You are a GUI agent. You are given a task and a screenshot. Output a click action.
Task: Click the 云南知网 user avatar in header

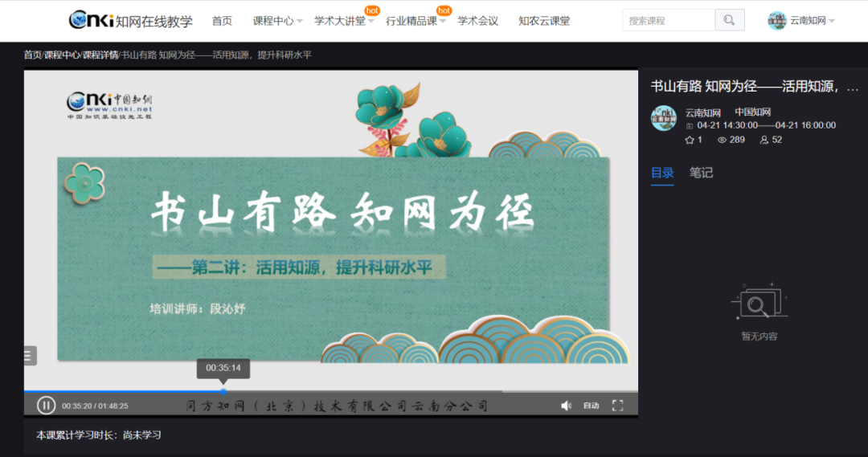coord(776,20)
